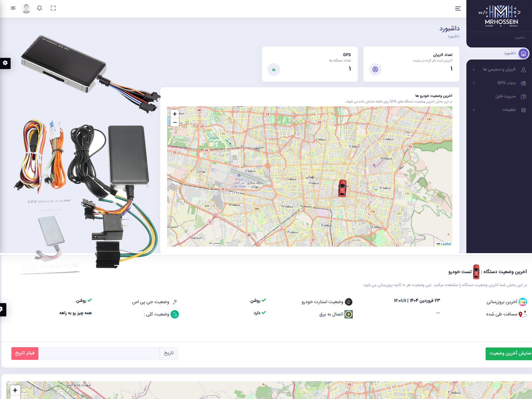Select داشبورد in the sidebar
Screen dimensions: 532x399
click(x=509, y=53)
